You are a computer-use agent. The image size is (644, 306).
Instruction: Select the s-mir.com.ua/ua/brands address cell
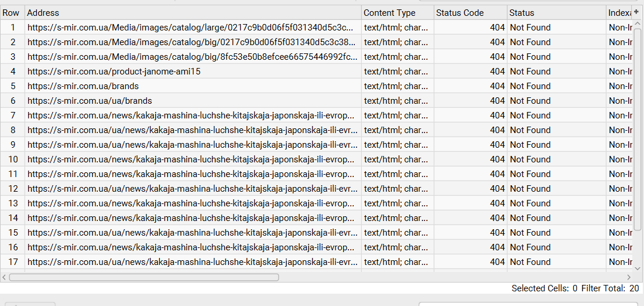click(x=90, y=101)
